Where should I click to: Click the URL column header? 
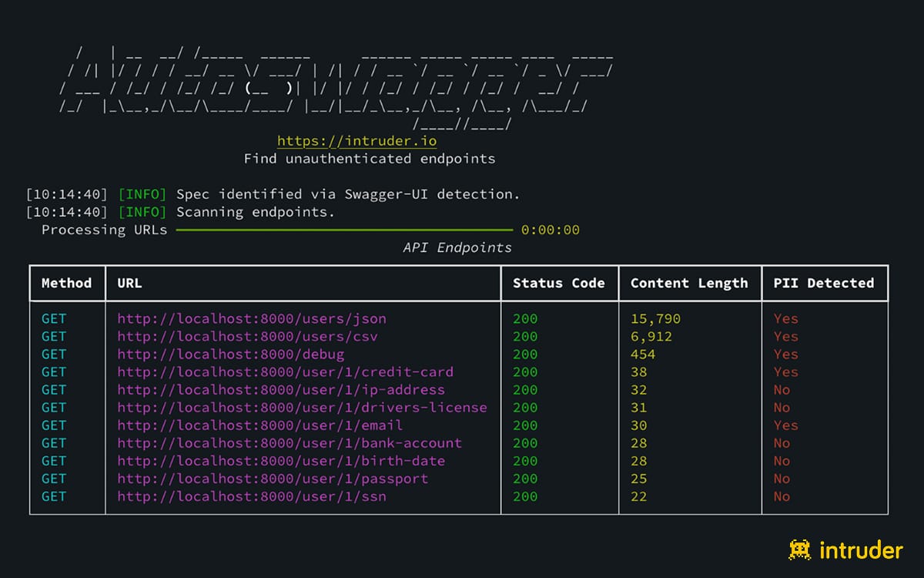coord(129,283)
